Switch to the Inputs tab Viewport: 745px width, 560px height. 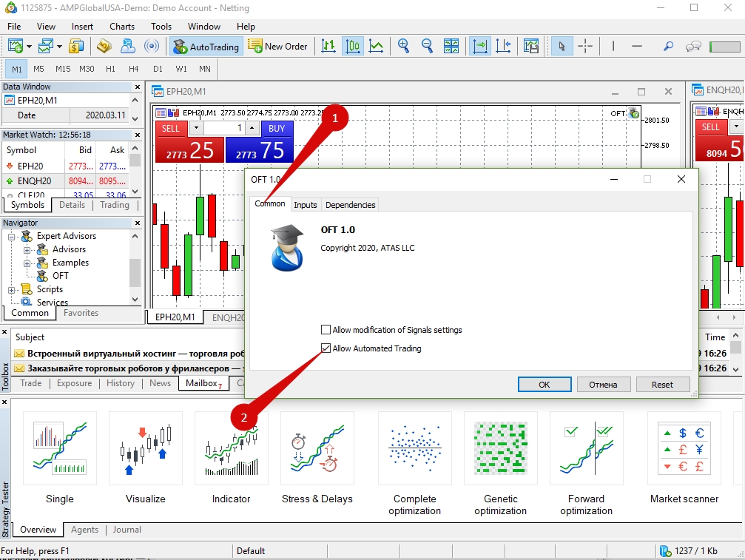(305, 205)
